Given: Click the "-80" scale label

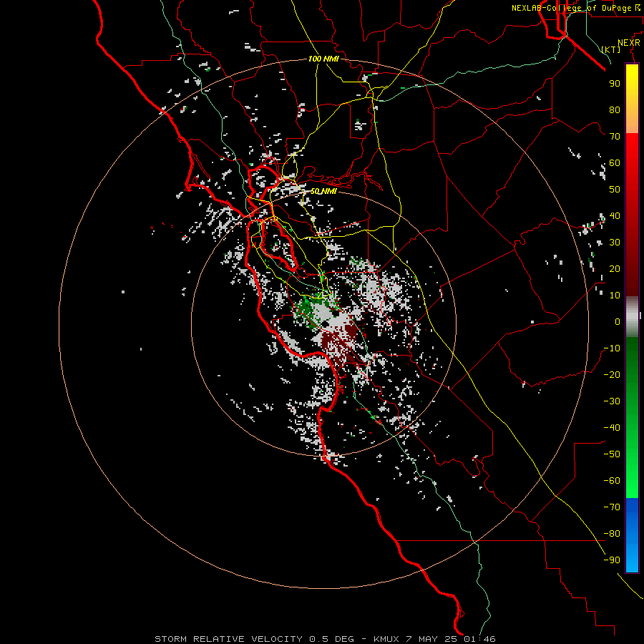Looking at the screenshot, I should click(x=612, y=534).
